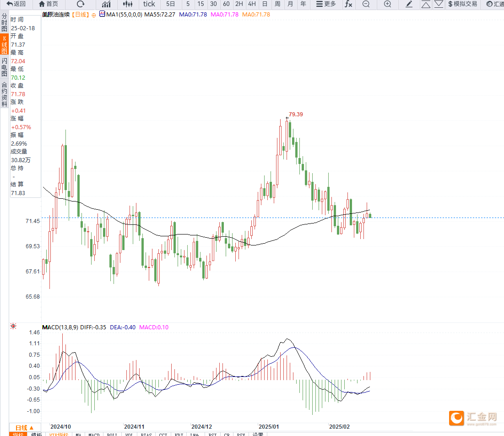Click the small circle icon after 日线 label
Viewport: 504px width, 436px height.
(x=94, y=15)
